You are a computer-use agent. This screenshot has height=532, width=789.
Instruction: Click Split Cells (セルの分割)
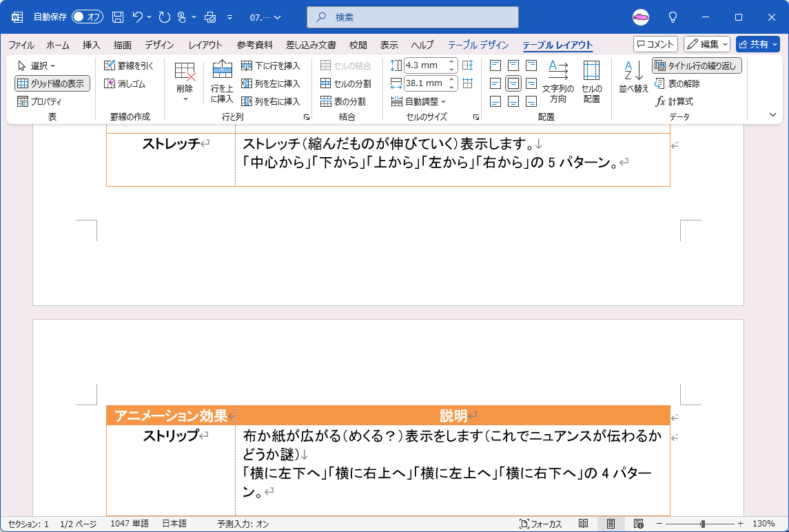pos(346,83)
